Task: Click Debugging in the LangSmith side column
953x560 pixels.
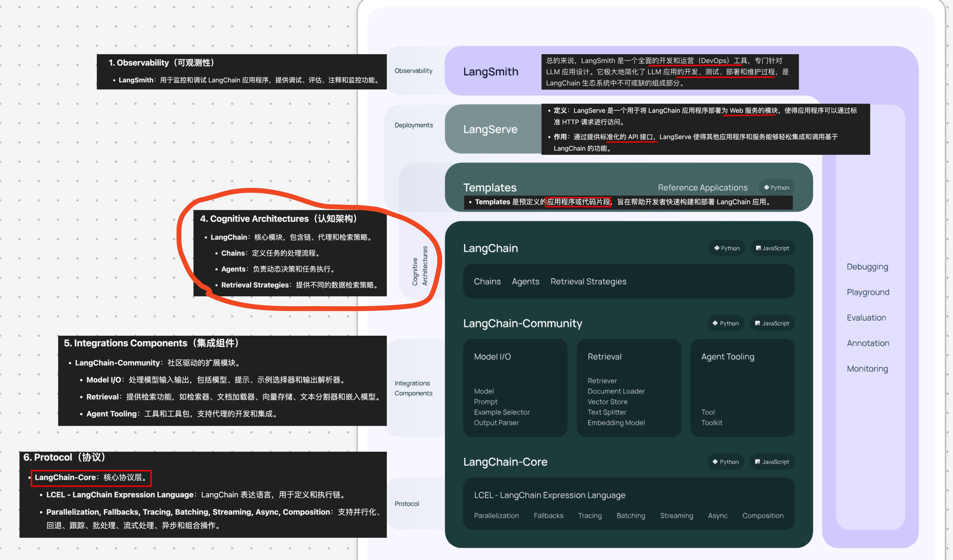Action: click(867, 267)
